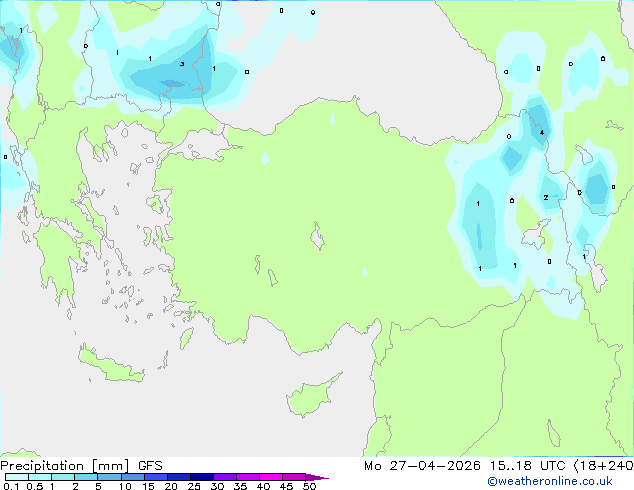Click the legend label '15'
This screenshot has height=490, width=634.
click(148, 486)
